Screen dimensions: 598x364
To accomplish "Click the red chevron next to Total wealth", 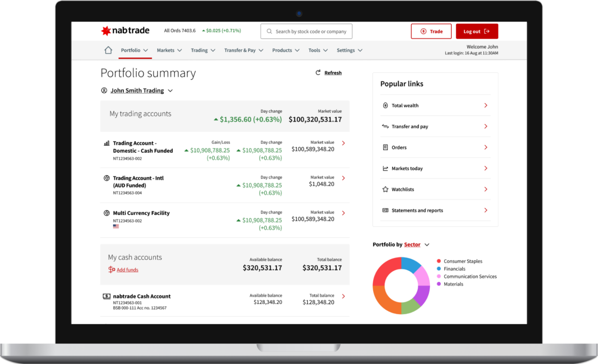I will [486, 106].
